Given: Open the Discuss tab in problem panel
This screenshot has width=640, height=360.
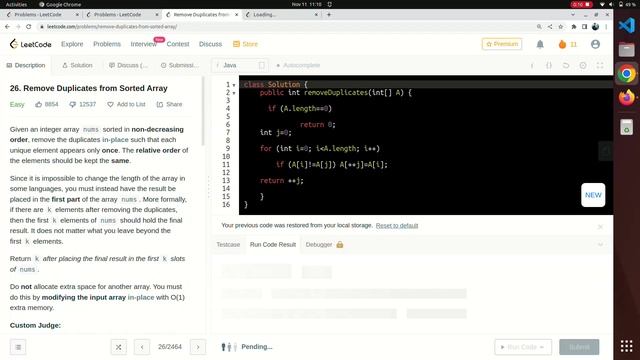Looking at the screenshot, I should (x=128, y=65).
